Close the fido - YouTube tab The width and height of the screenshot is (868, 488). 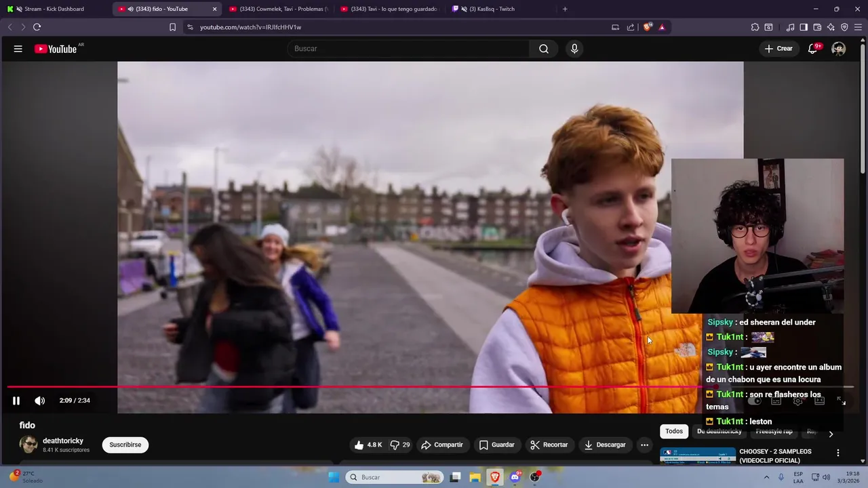pyautogui.click(x=215, y=9)
